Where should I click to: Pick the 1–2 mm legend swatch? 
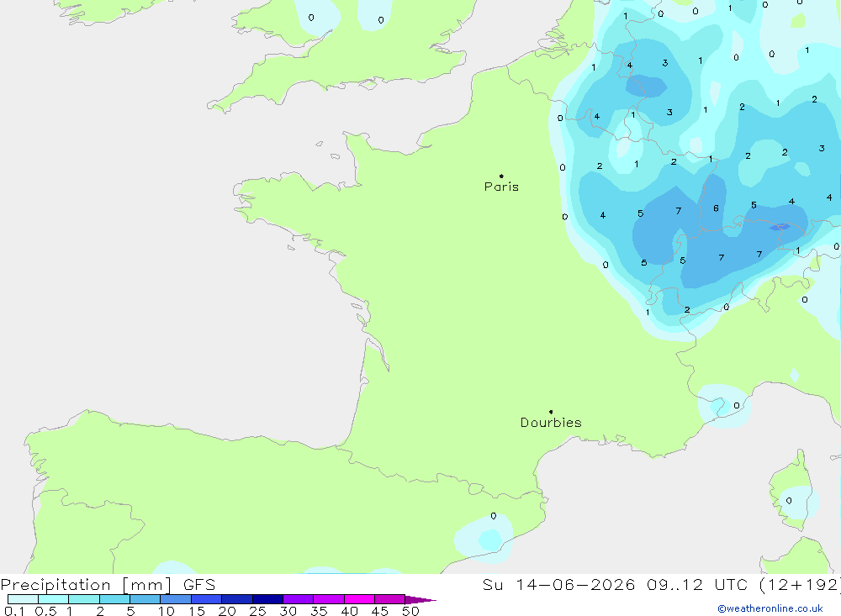(x=84, y=599)
